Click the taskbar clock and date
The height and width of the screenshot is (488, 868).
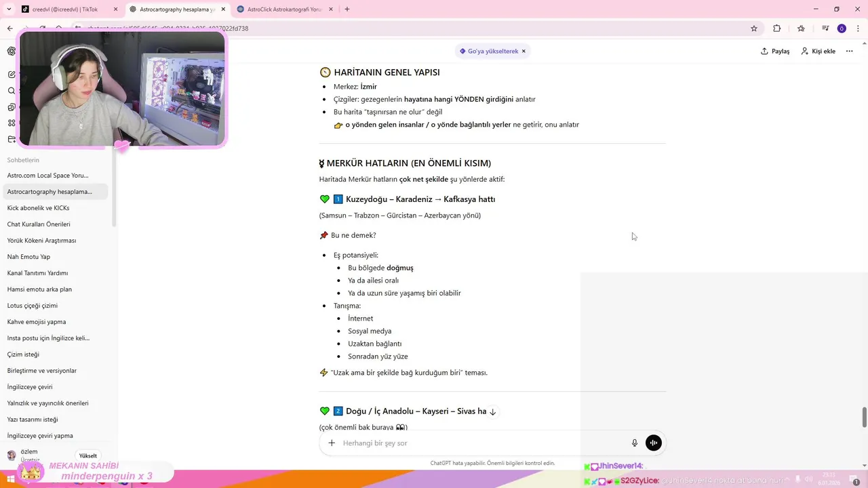click(x=829, y=479)
